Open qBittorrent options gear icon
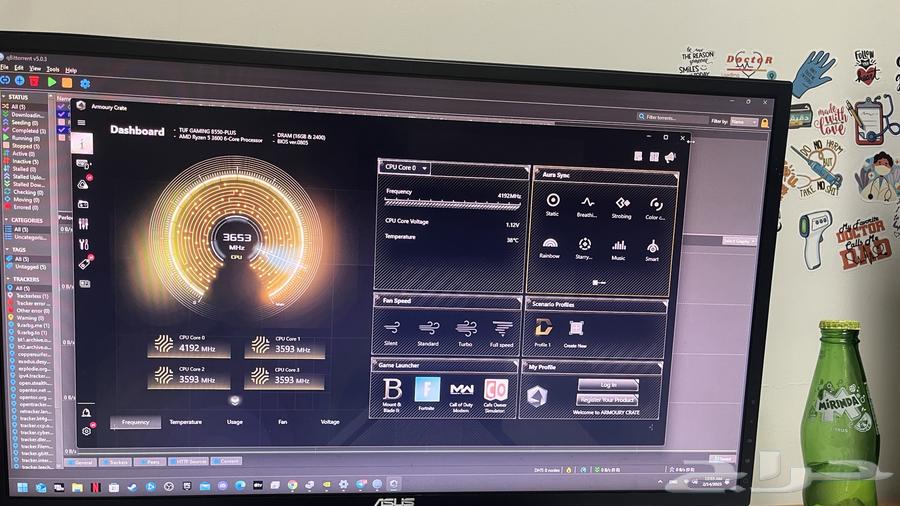The height and width of the screenshot is (506, 900). coord(85,84)
